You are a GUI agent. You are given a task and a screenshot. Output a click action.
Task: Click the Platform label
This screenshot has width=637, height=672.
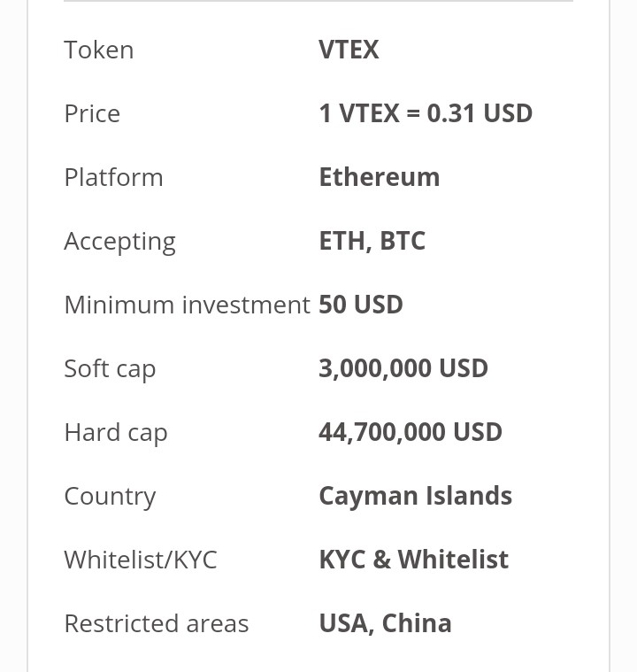[113, 177]
